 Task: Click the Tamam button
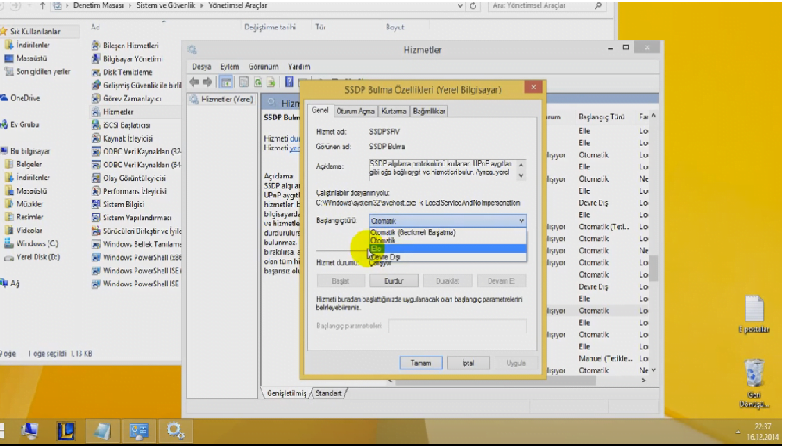[413, 361]
